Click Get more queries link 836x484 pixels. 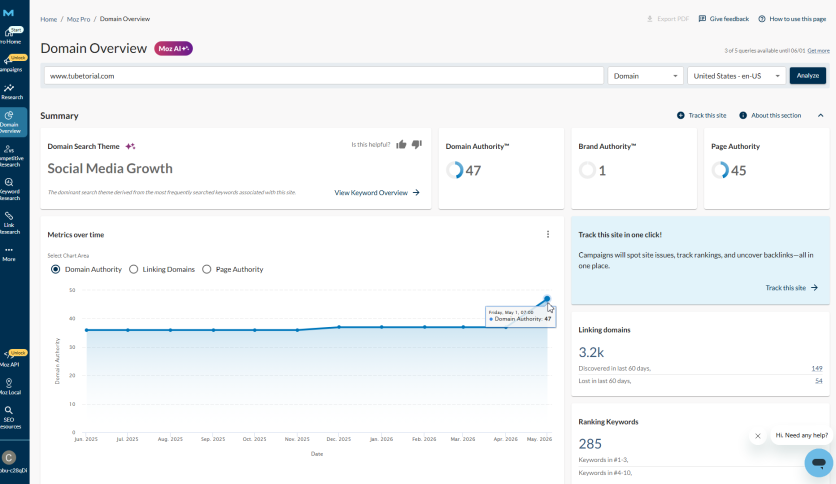tap(818, 51)
